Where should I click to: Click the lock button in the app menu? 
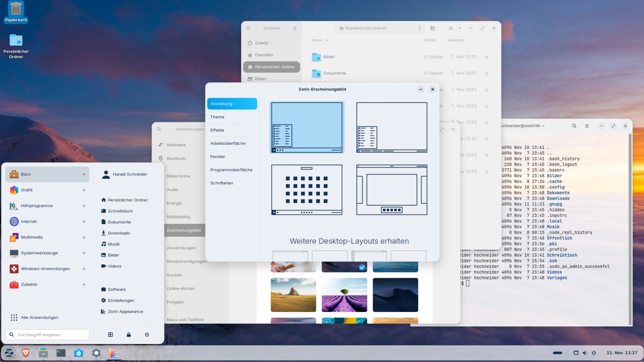coord(129,335)
